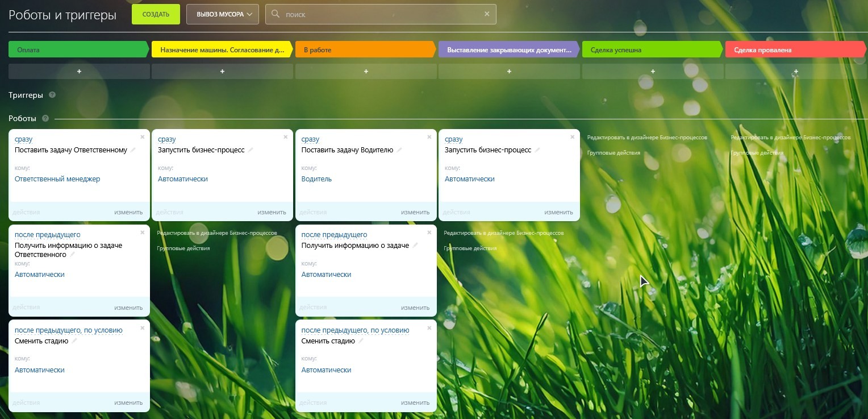Remove the Поставить задачу Ответственному robot

pos(143,137)
